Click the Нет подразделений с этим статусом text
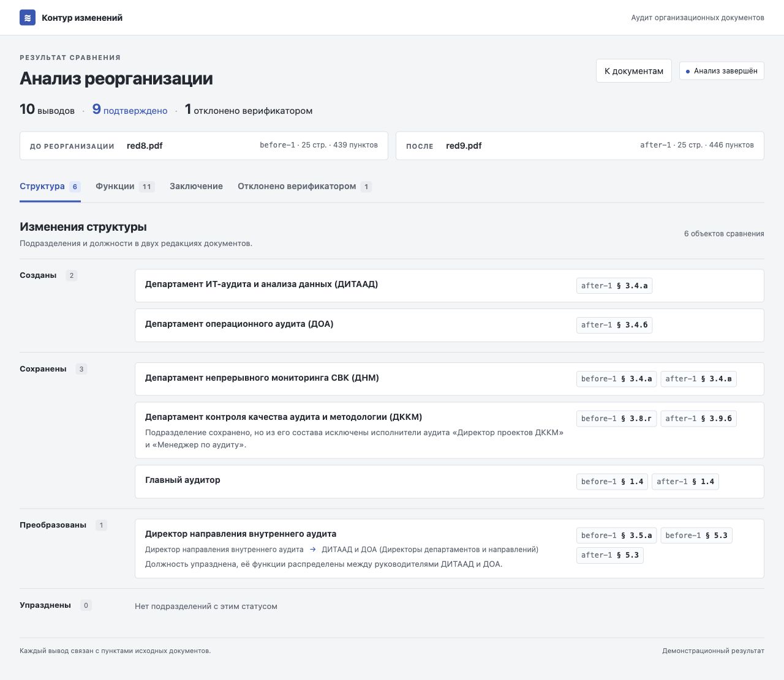Viewport: 784px width, 680px height. click(206, 607)
